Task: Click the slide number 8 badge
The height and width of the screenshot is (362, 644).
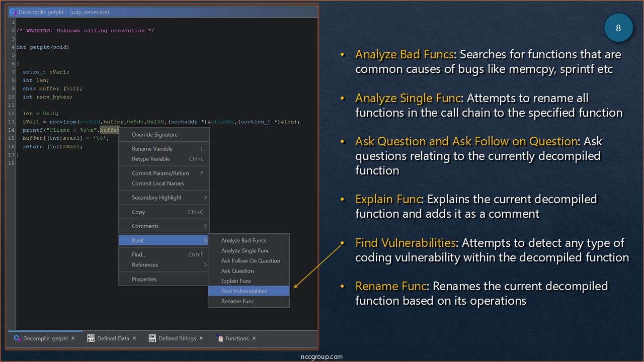Action: point(618,28)
